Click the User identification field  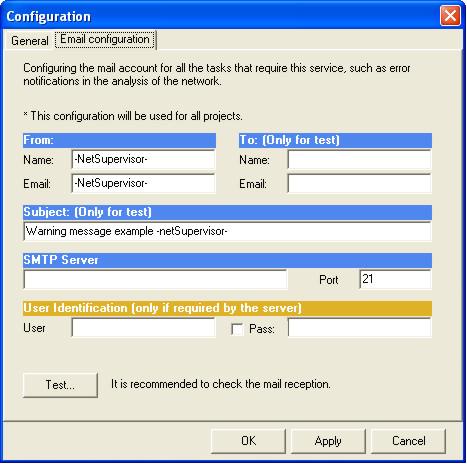click(143, 328)
